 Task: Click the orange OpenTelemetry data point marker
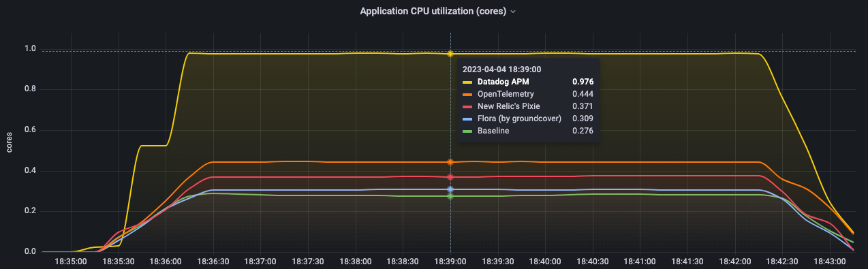[450, 162]
